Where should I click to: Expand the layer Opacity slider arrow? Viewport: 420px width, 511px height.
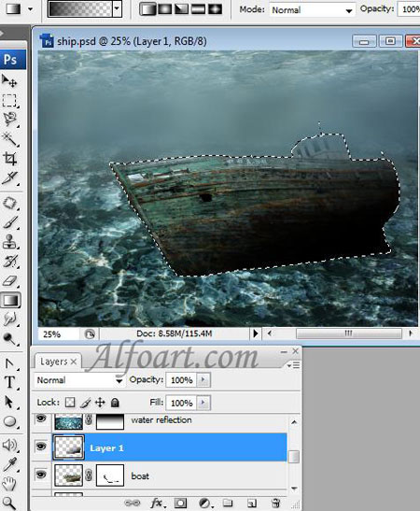click(203, 379)
